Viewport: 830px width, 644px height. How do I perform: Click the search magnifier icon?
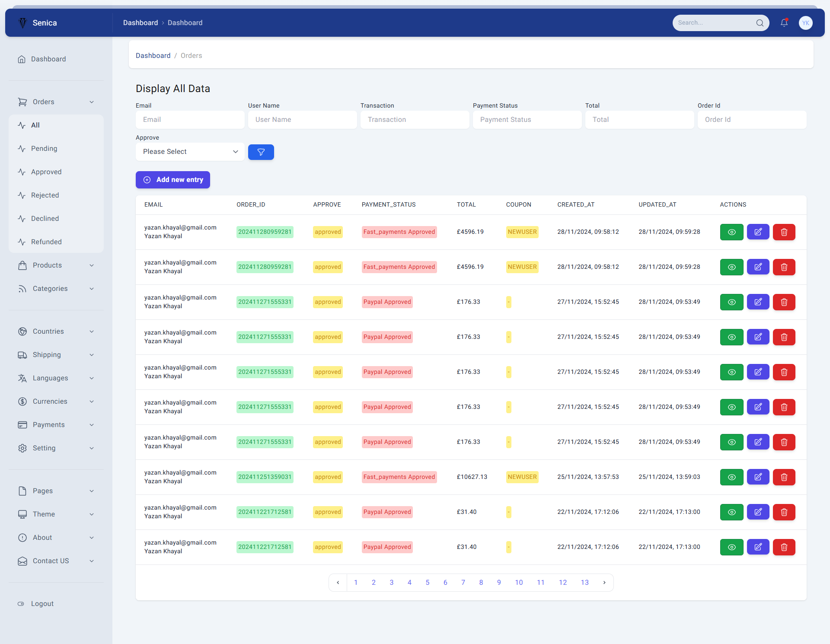[760, 23]
